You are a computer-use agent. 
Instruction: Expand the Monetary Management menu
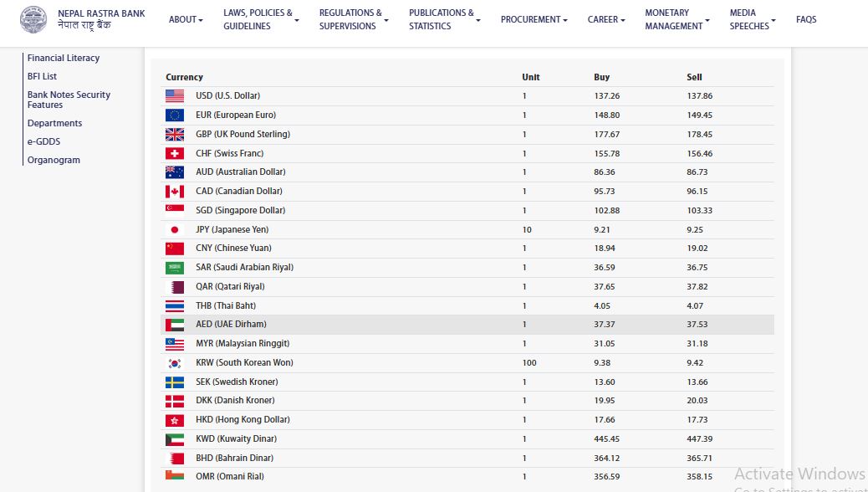tap(677, 19)
